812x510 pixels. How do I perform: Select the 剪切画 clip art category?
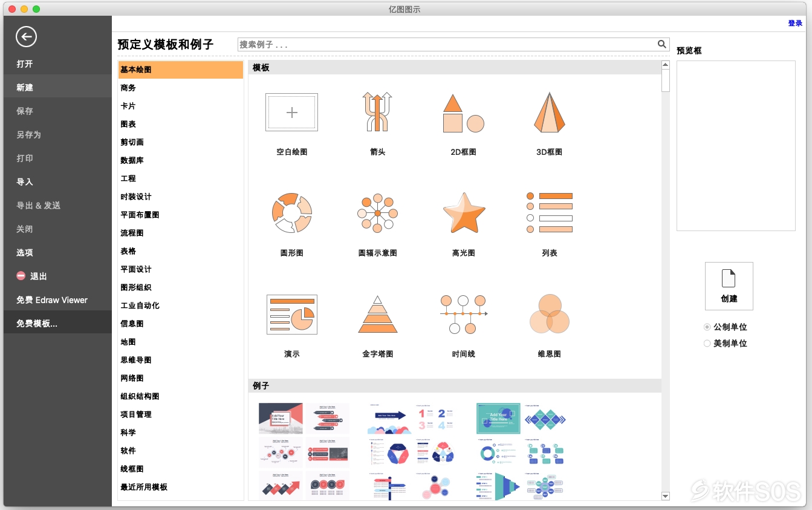point(181,142)
